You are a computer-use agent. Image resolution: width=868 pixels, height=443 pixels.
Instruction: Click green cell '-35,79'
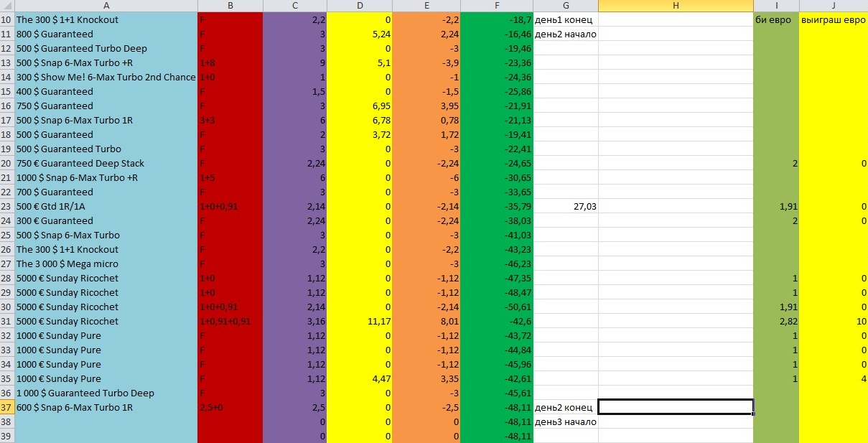point(497,207)
